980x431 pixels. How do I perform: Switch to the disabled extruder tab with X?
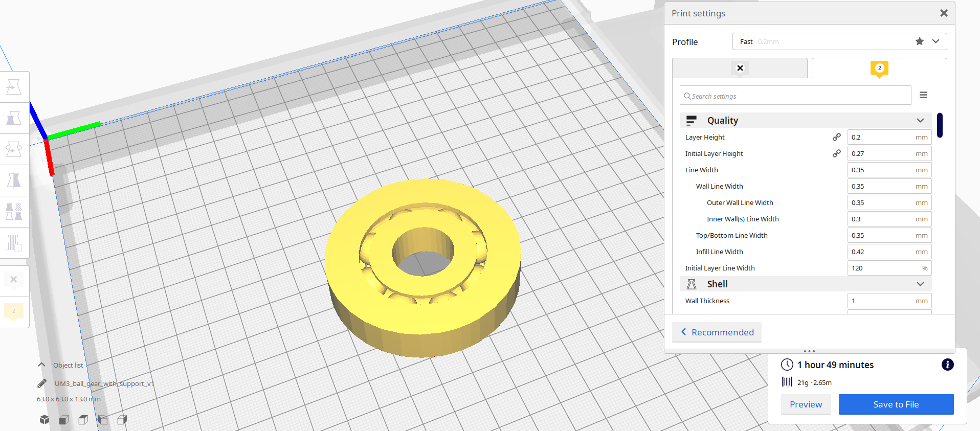pyautogui.click(x=740, y=68)
